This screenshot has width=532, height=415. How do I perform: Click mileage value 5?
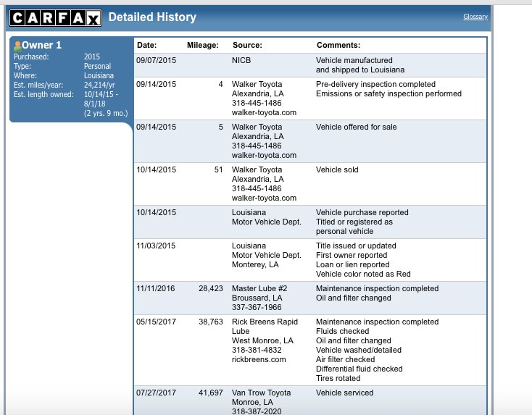[x=220, y=127]
